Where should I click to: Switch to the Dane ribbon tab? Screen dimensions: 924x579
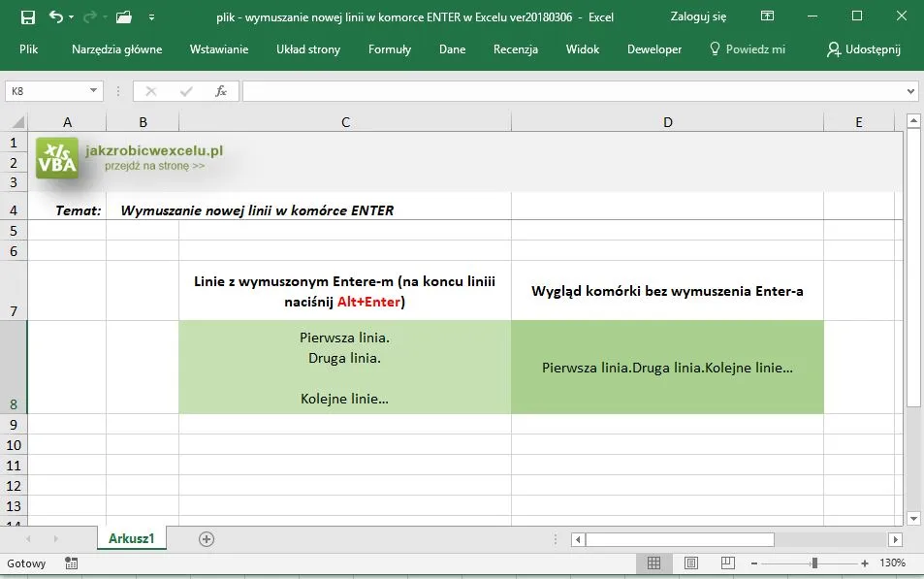(452, 49)
